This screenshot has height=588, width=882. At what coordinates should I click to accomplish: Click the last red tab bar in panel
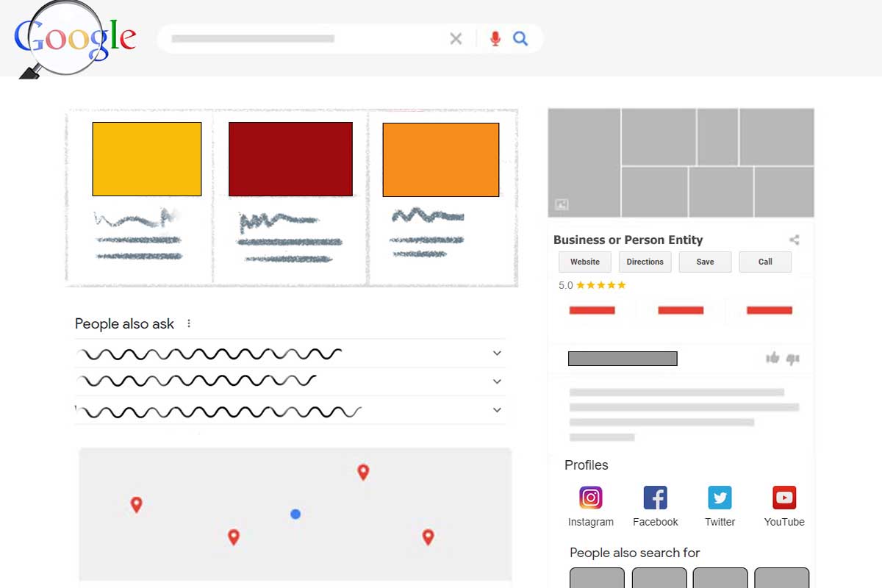(770, 310)
